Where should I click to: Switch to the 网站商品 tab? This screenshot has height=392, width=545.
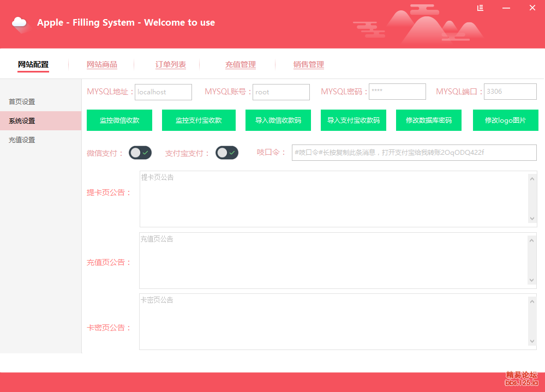102,64
